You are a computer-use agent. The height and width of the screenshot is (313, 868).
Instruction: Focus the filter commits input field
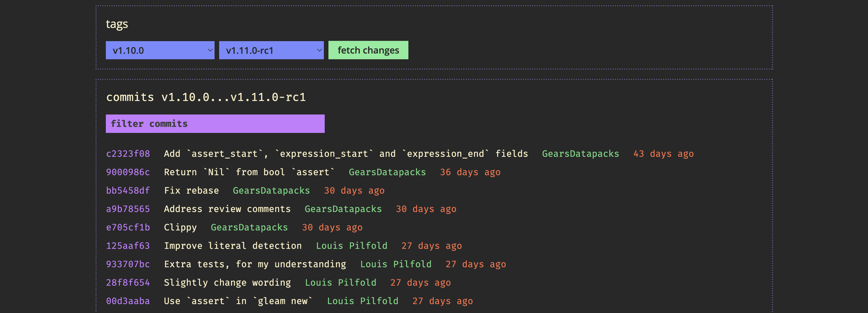point(215,124)
